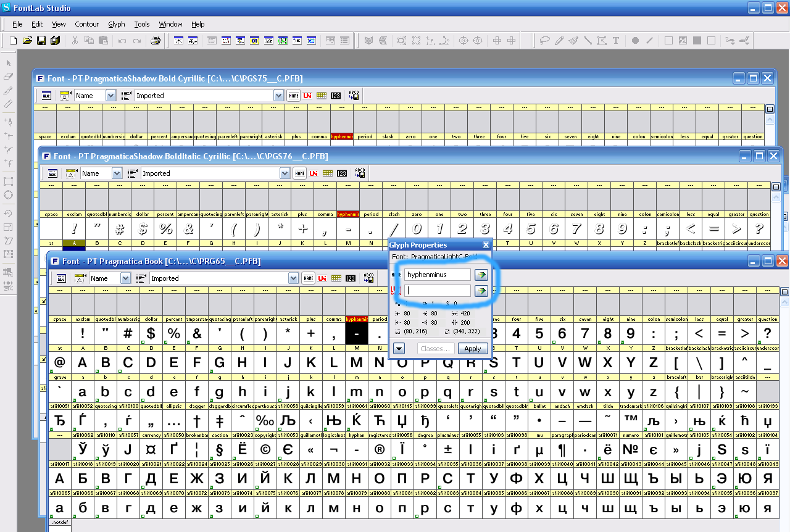Click the Classes... button in Glyph Properties
The image size is (790, 532).
[435, 349]
